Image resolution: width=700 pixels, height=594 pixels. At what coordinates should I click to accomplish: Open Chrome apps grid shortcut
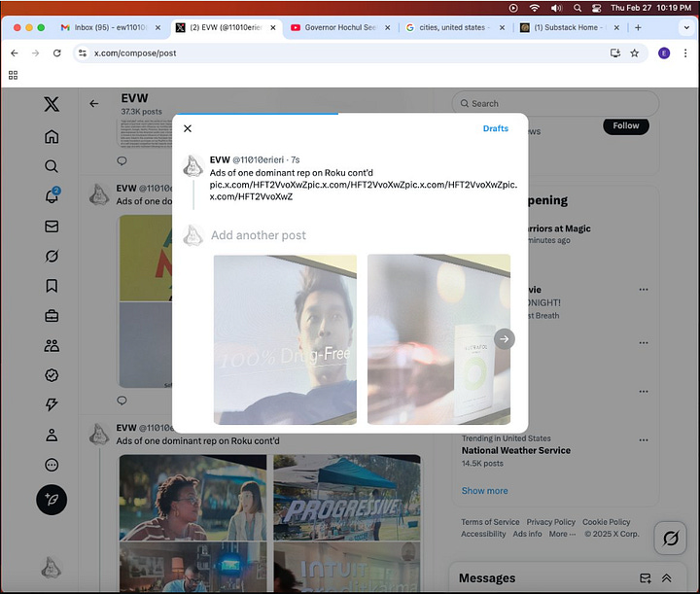click(13, 75)
